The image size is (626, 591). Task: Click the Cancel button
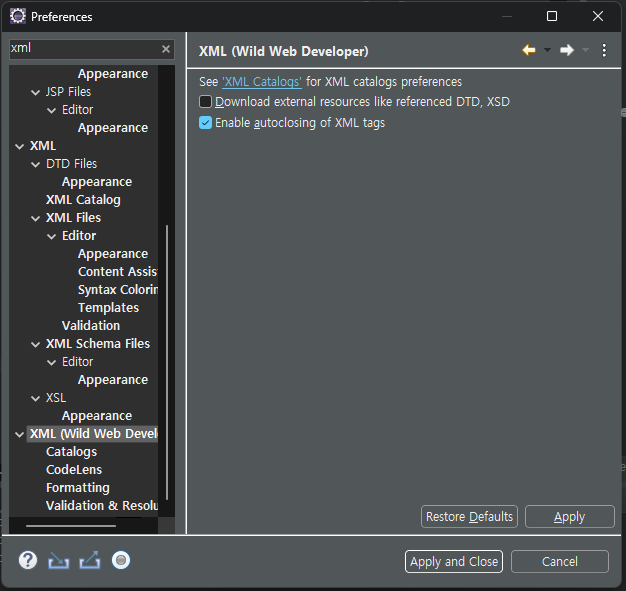point(560,561)
